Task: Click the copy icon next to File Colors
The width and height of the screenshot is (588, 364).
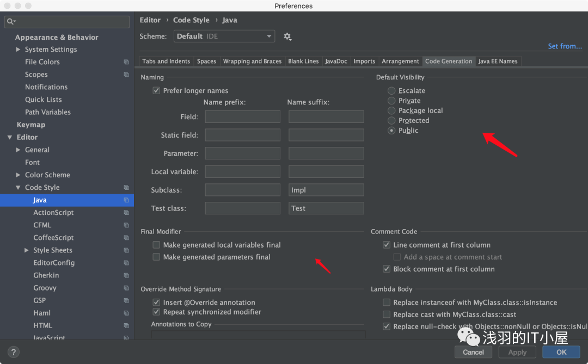Action: (x=126, y=62)
